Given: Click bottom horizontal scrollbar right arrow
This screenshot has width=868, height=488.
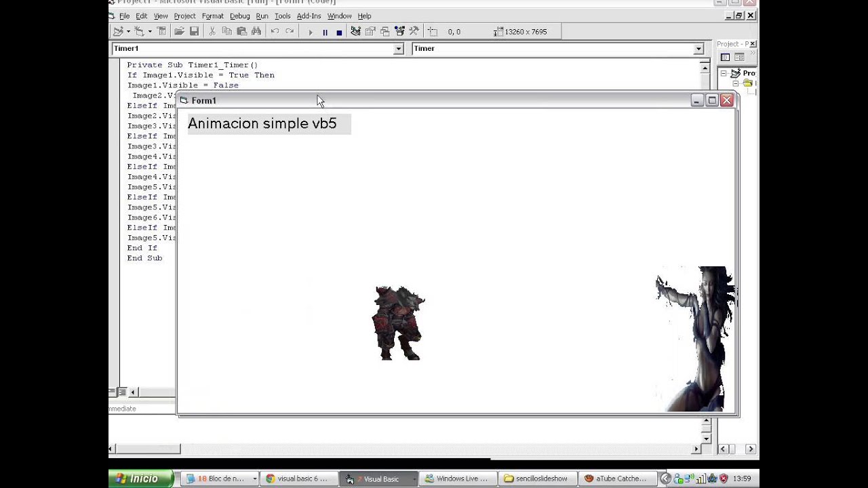Looking at the screenshot, I should (x=696, y=449).
